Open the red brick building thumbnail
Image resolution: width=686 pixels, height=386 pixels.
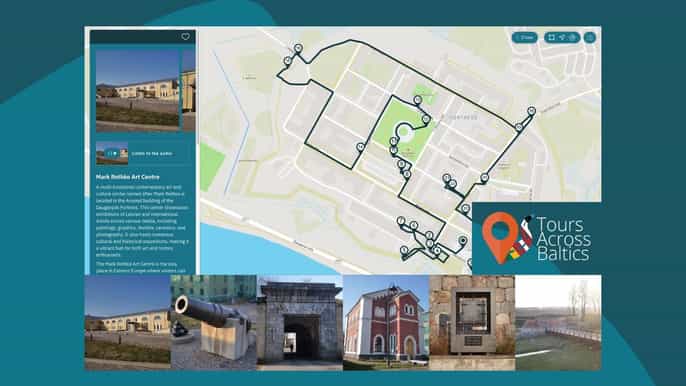point(386,323)
